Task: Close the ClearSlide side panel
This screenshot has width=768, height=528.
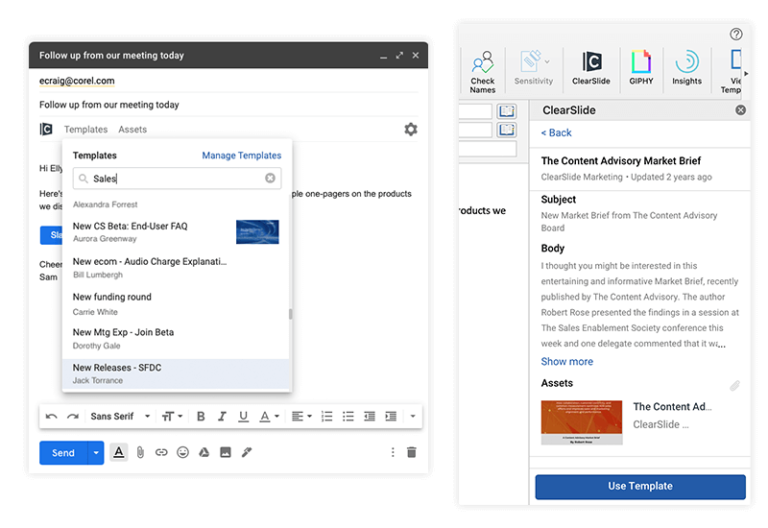Action: 741,110
